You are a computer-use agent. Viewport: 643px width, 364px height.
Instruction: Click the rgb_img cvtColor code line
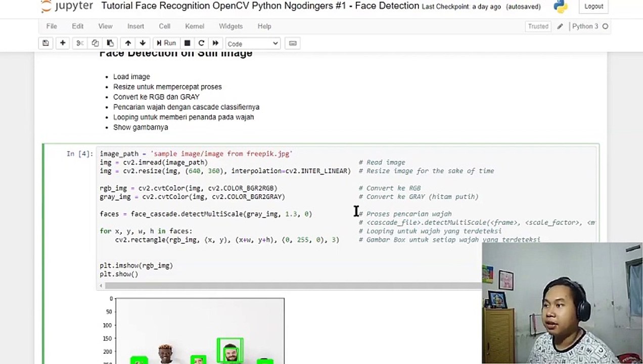189,188
